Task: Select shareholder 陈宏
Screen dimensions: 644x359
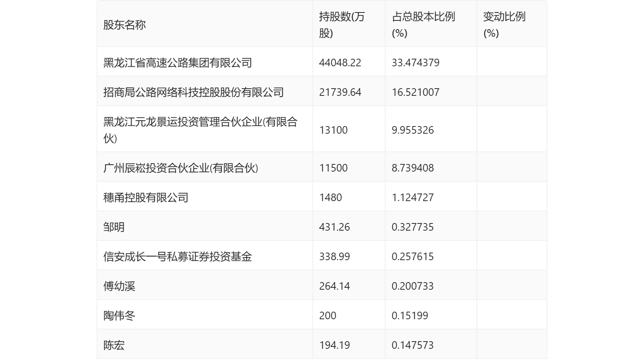Action: point(114,345)
